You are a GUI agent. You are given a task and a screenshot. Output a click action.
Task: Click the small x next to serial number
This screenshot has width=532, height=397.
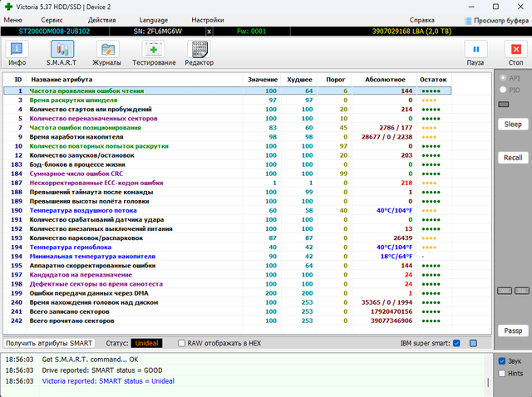(x=209, y=32)
